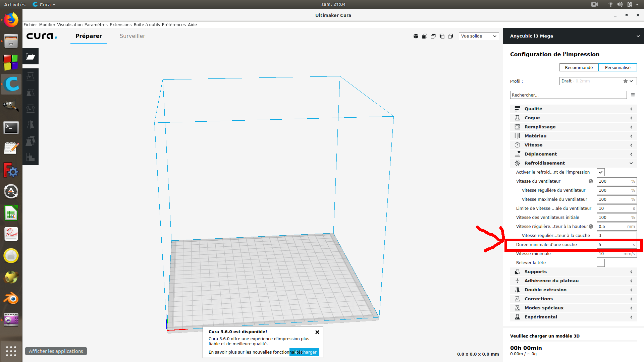Screen dimensions: 644x362
Task: Switch to the Surveiller tab
Action: (x=132, y=36)
